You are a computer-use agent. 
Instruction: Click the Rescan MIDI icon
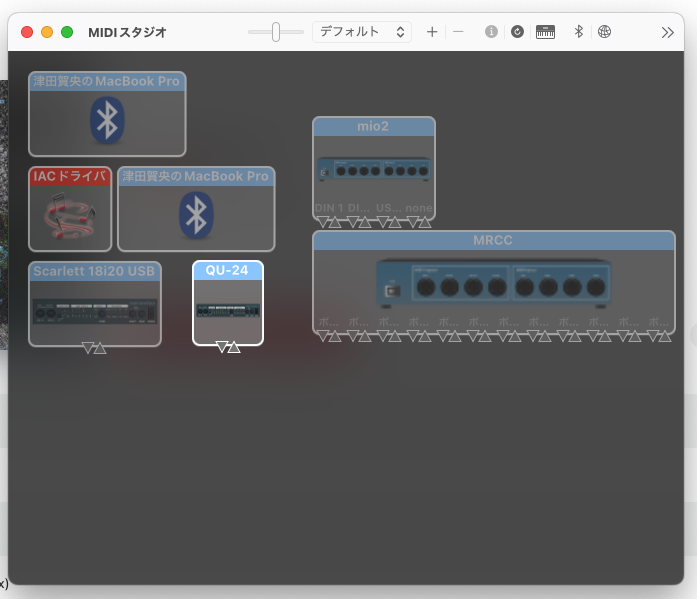517,32
